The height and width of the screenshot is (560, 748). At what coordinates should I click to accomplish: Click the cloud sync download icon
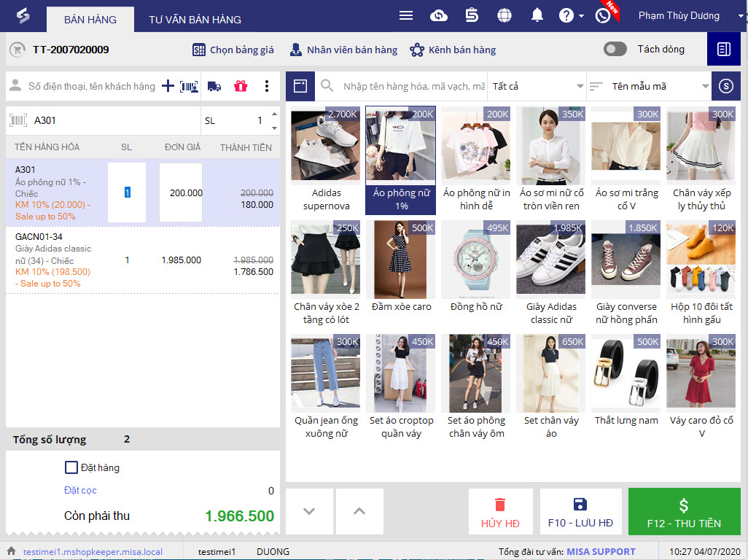click(438, 16)
